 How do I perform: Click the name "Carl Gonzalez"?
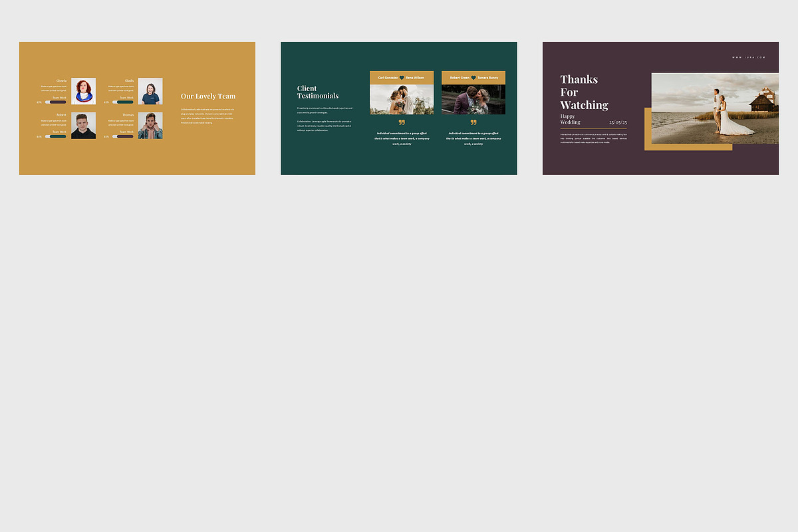pos(388,78)
